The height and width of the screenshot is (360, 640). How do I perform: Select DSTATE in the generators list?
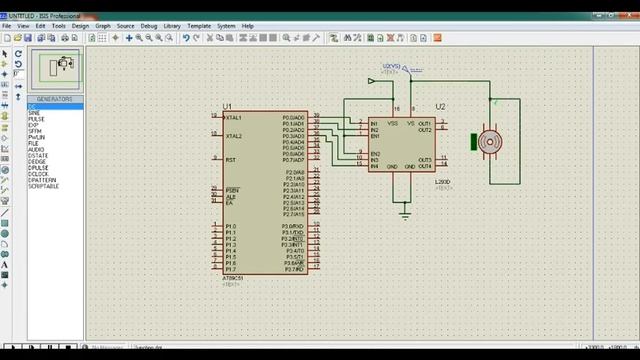[x=38, y=156]
